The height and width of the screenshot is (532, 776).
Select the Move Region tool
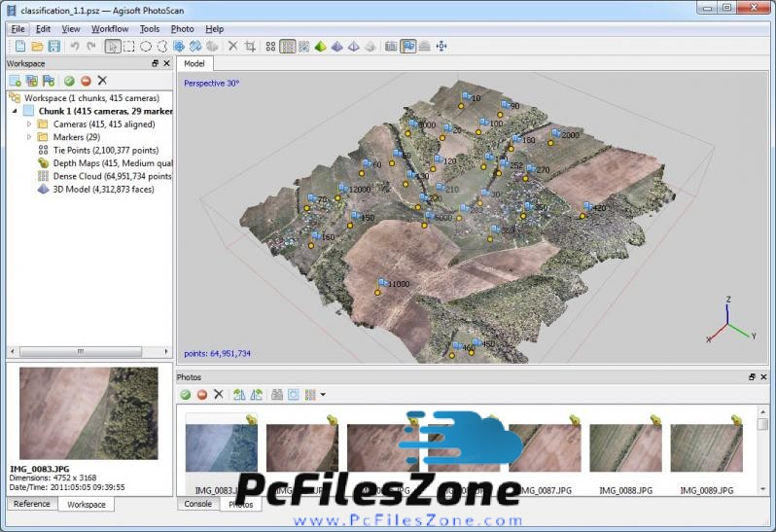tap(179, 47)
